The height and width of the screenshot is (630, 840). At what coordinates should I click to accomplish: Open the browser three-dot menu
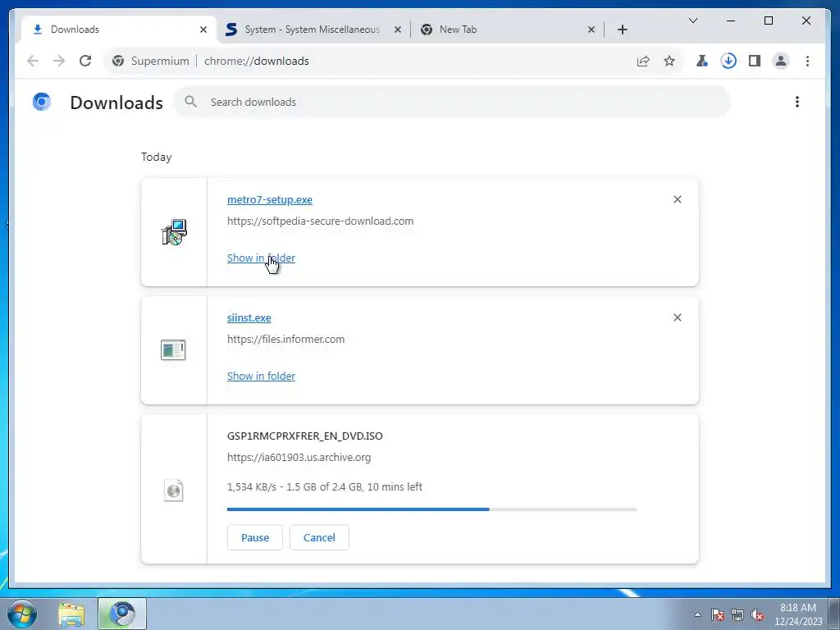[x=807, y=61]
